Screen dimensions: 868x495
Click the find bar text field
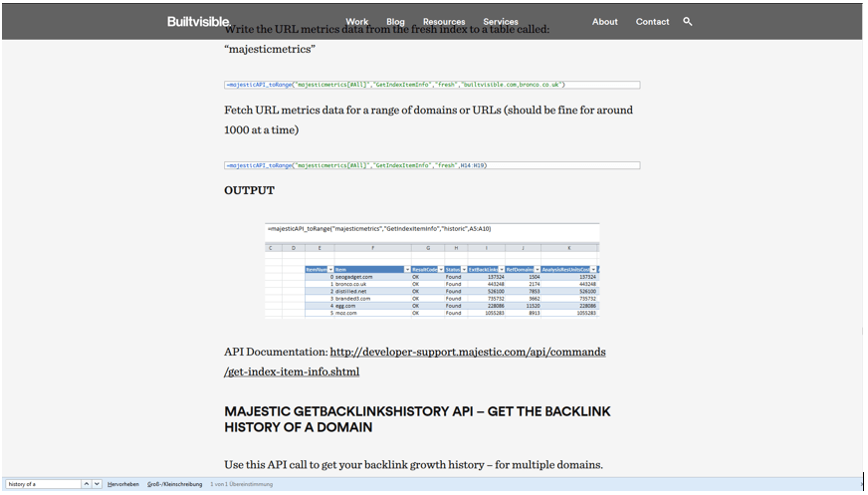[43, 484]
